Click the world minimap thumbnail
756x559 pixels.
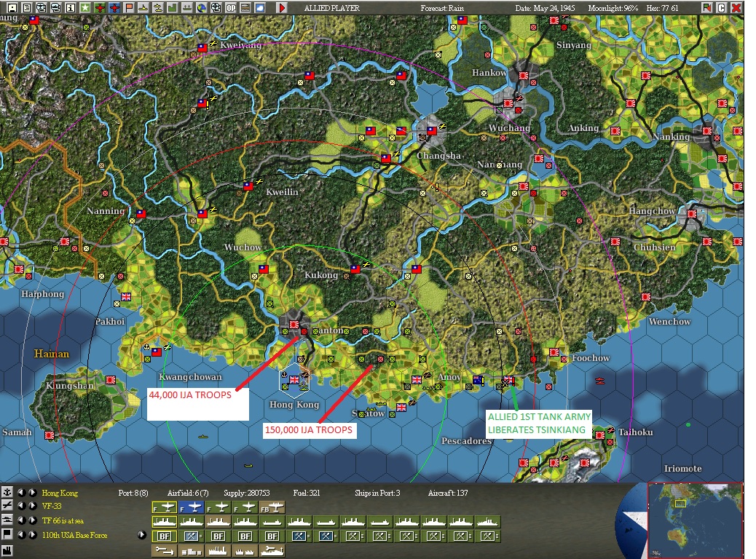click(x=695, y=520)
